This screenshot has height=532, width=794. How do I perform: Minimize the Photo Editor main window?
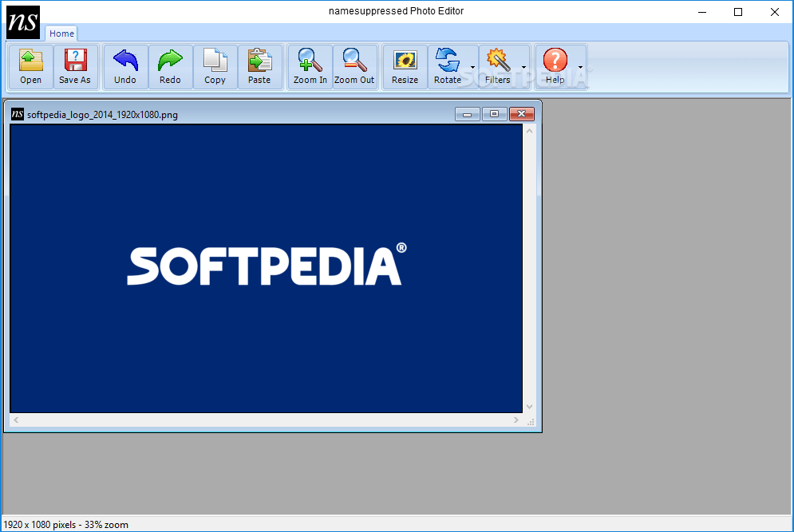tap(702, 12)
